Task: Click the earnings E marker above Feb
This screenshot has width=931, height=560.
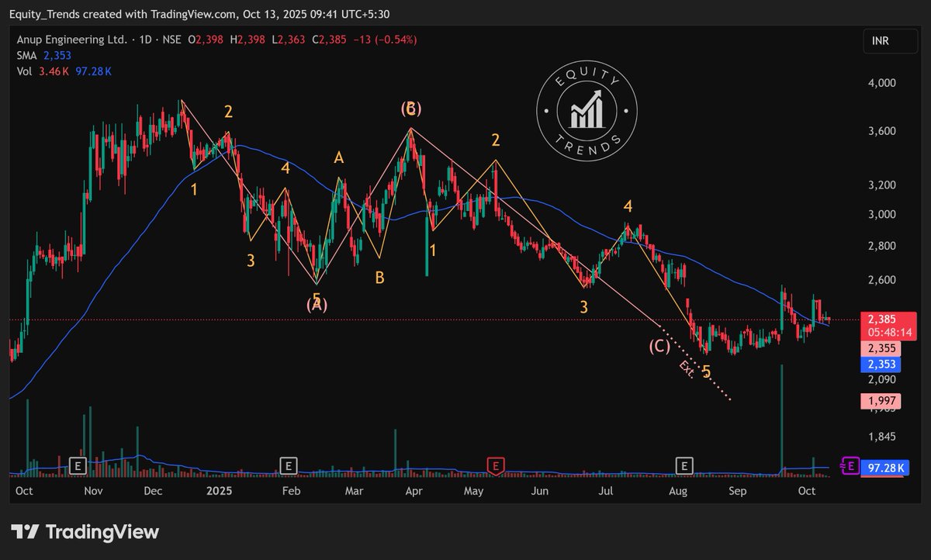Action: (288, 465)
